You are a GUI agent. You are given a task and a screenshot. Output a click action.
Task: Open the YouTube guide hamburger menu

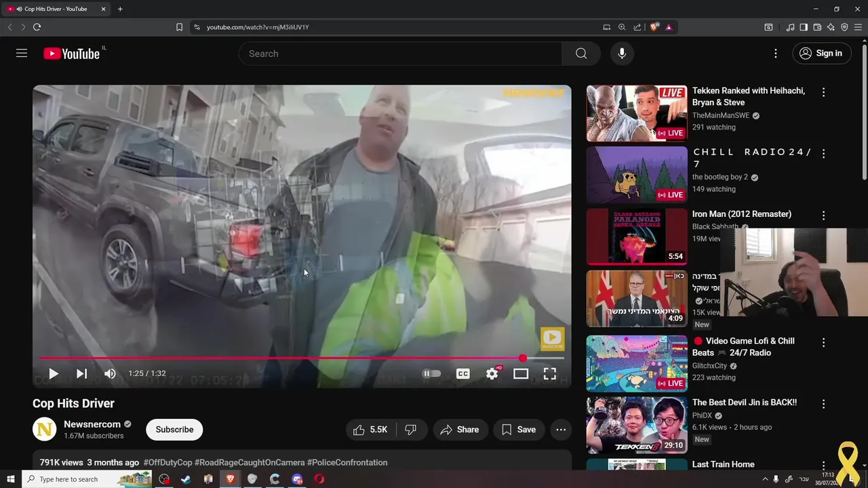pos(22,54)
